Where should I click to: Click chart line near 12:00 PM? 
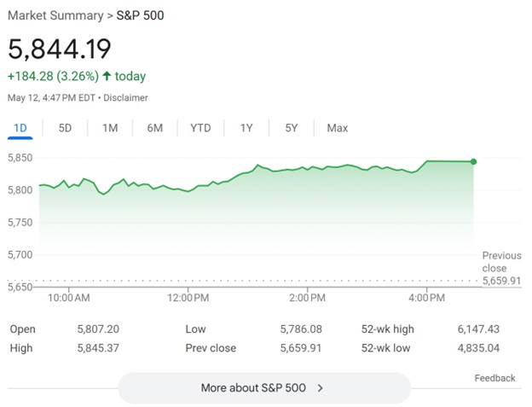point(188,190)
